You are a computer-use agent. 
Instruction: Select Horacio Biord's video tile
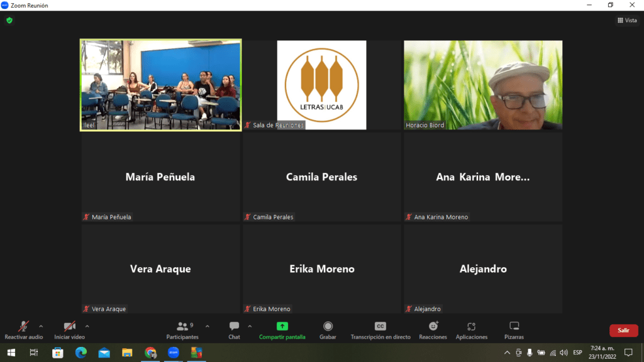[x=483, y=85]
